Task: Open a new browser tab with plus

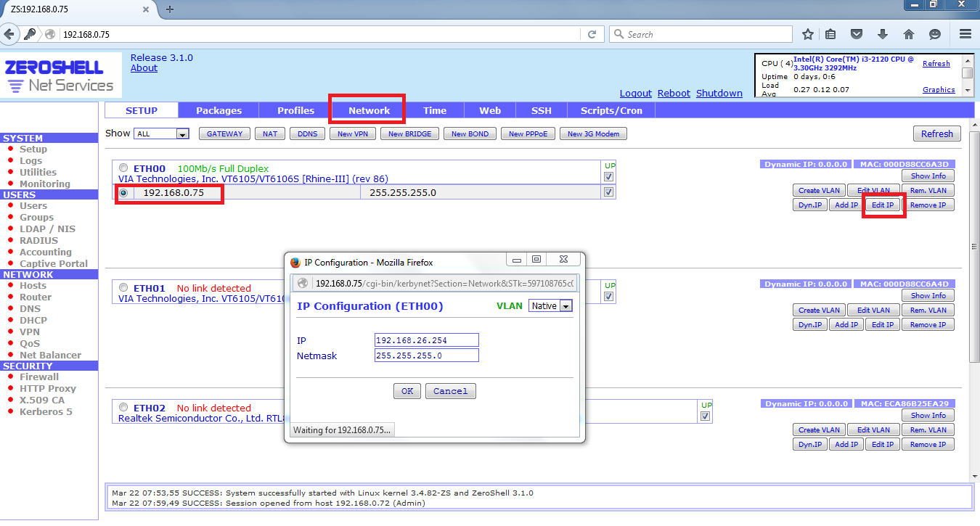Action: (x=170, y=9)
